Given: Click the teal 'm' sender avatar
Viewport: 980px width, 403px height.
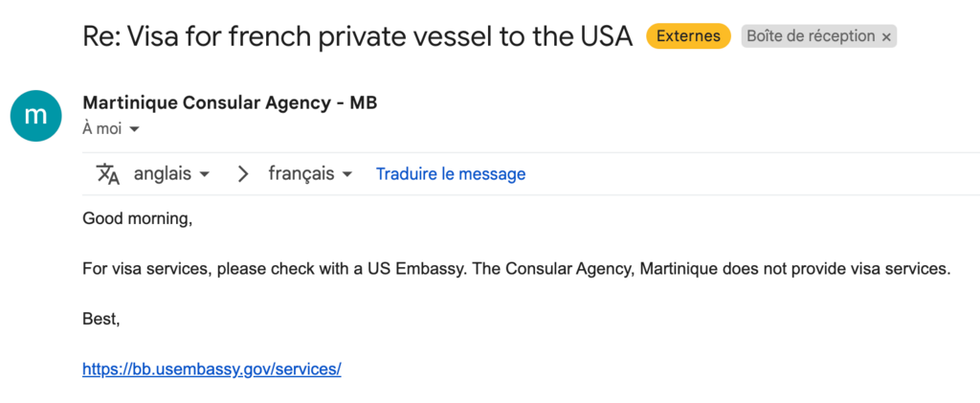Looking at the screenshot, I should coord(35,116).
